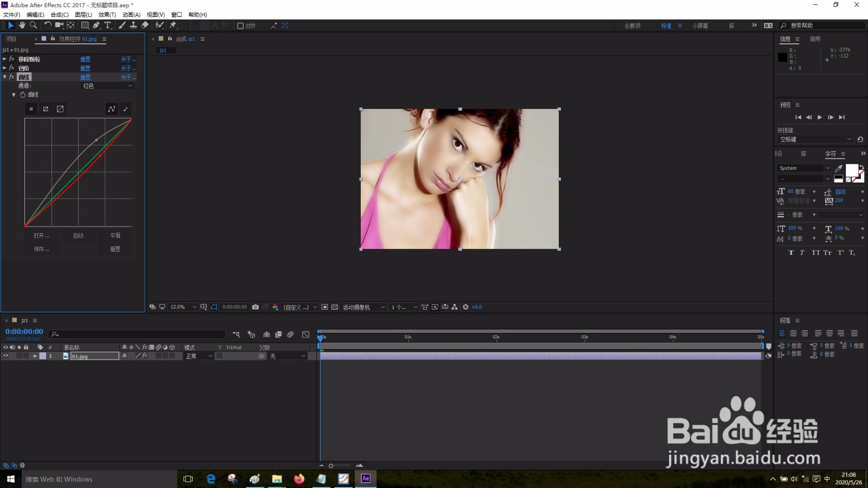Viewport: 868px width, 488px height.
Task: Click 保存... to save the curve
Action: click(x=41, y=249)
